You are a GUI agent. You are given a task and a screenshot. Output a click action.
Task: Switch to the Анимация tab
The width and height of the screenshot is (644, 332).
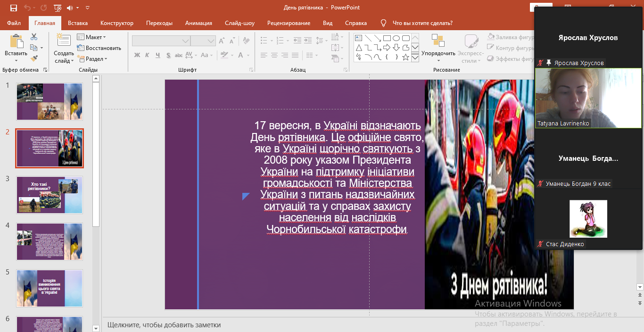coord(198,23)
